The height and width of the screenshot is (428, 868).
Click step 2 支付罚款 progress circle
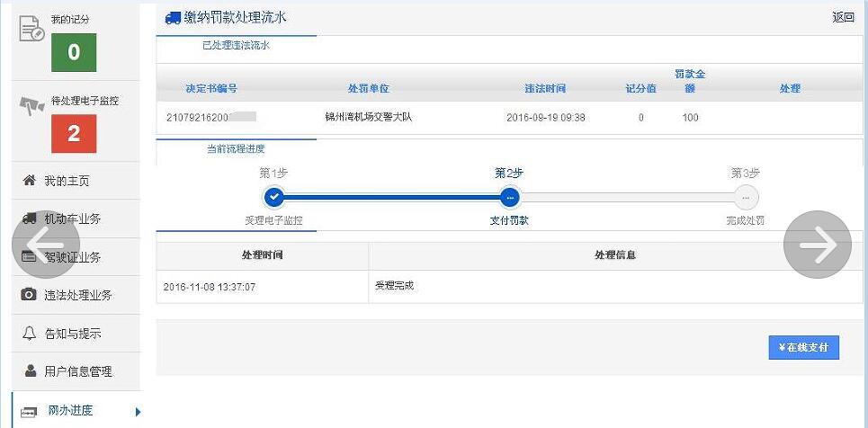pyautogui.click(x=509, y=197)
